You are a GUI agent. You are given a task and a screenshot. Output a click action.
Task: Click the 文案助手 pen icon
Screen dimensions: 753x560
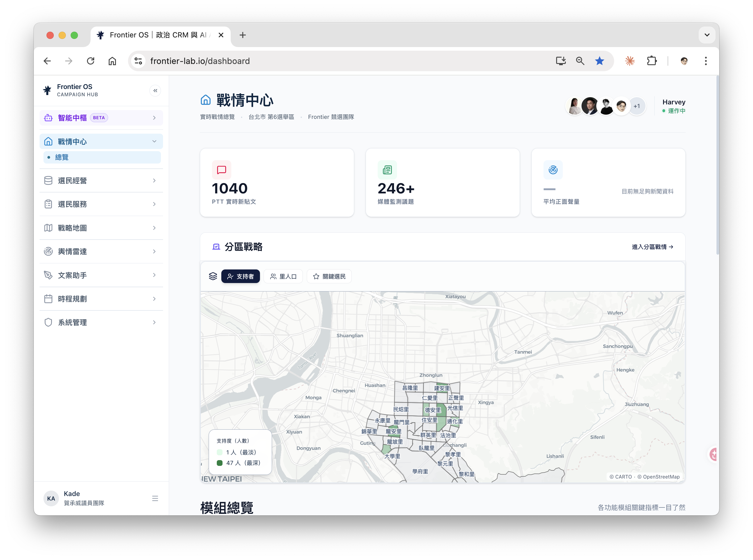(48, 275)
